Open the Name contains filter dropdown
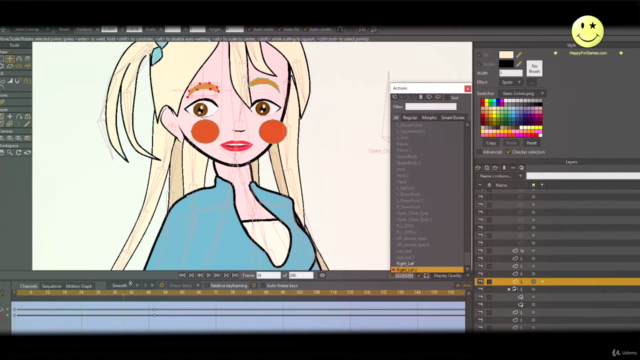This screenshot has height=360, width=640. click(500, 176)
